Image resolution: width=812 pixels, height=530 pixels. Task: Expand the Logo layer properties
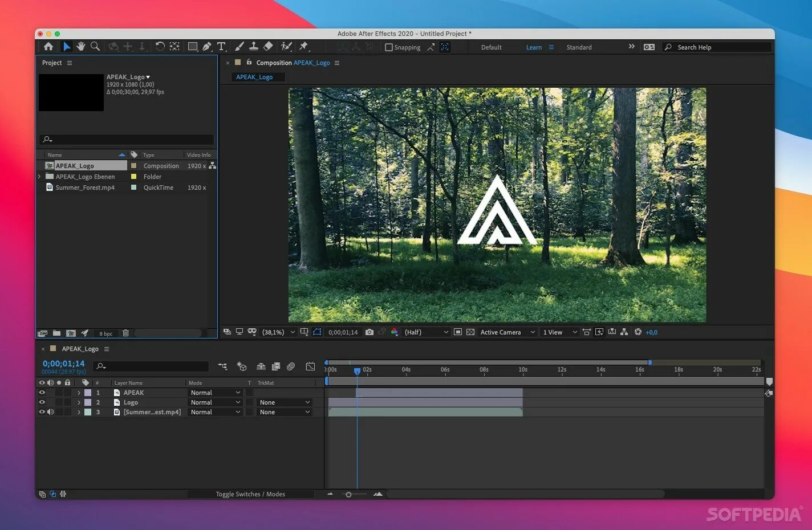pos(79,402)
